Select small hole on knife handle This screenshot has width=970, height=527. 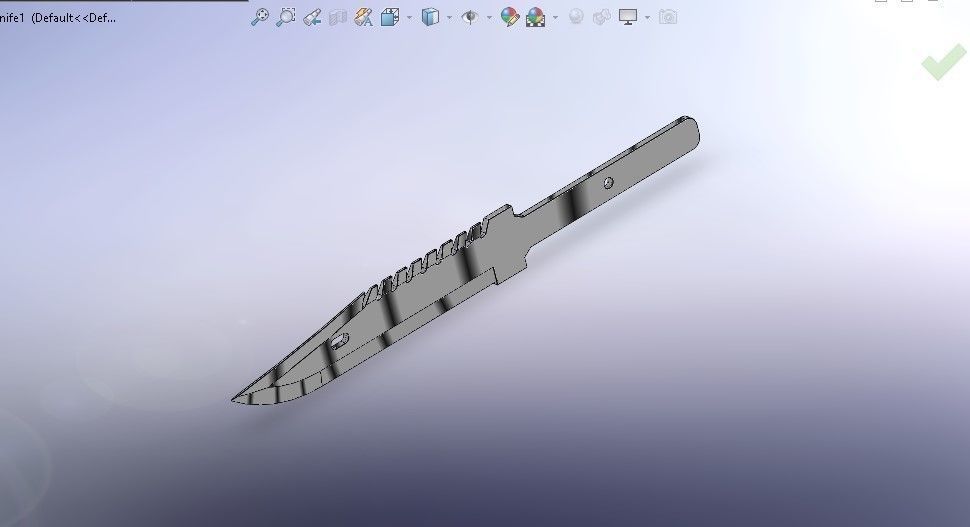(609, 182)
